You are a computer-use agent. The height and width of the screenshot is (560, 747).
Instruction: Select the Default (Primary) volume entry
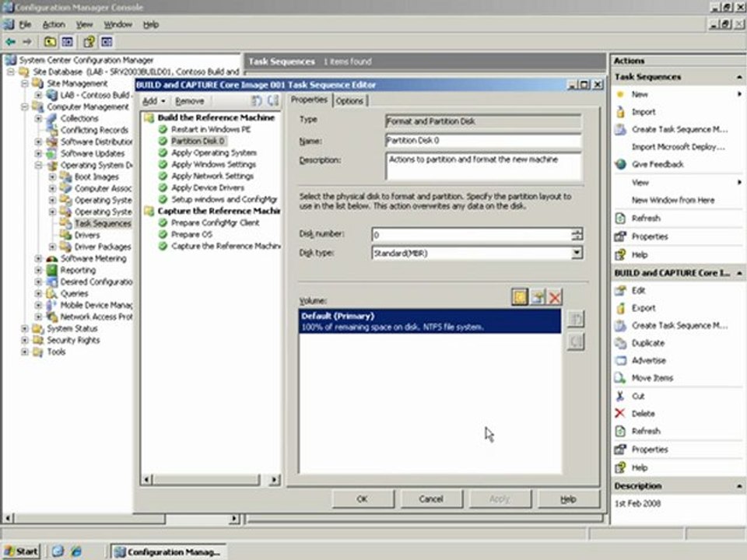430,321
